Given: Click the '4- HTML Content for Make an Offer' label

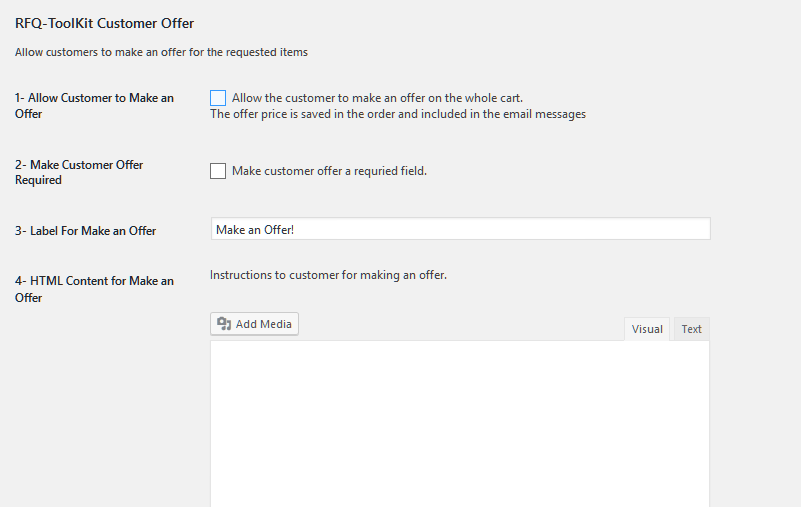Looking at the screenshot, I should click(94, 289).
